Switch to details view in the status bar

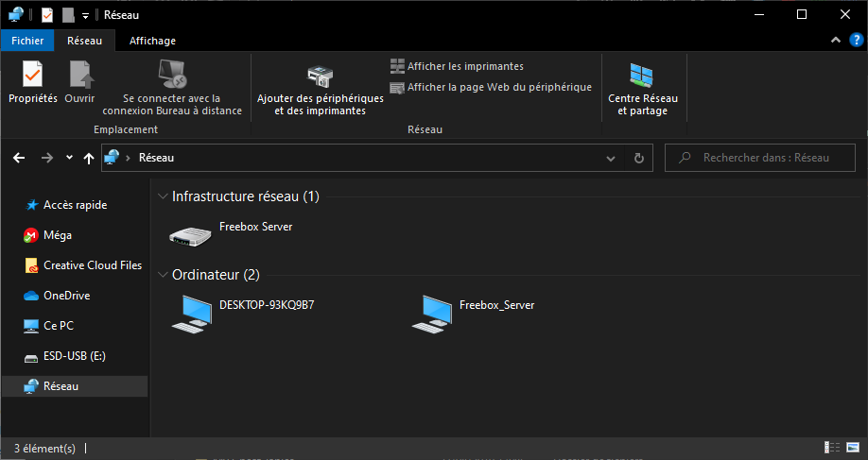[832, 448]
